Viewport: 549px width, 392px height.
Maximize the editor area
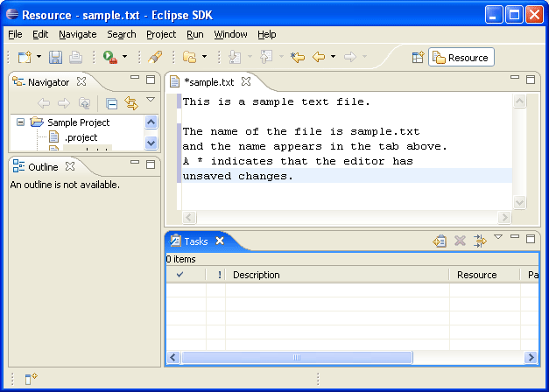pyautogui.click(x=531, y=80)
